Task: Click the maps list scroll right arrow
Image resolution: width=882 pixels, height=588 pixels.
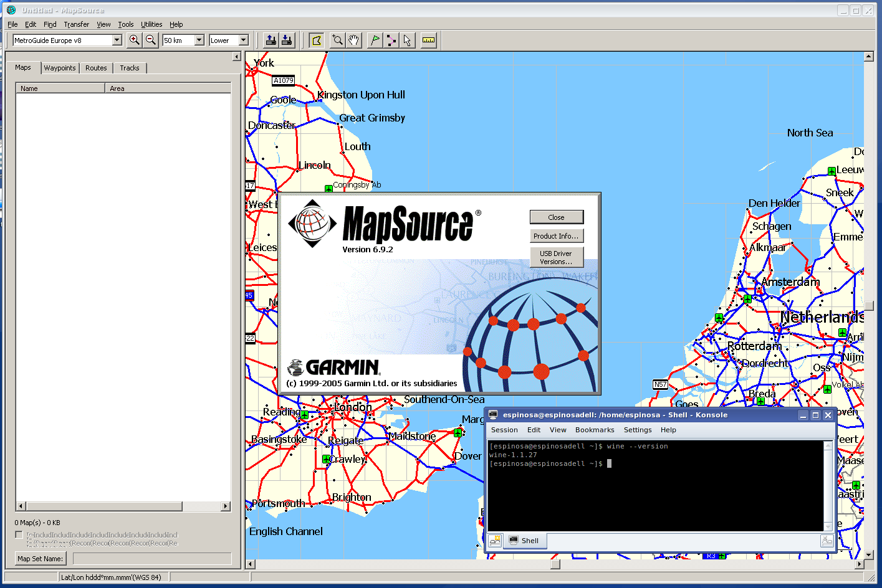Action: click(226, 506)
